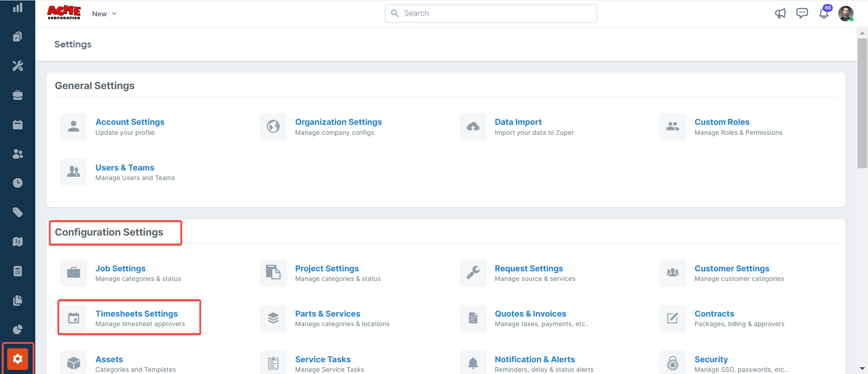The height and width of the screenshot is (374, 868).
Task: Click the wrench and screwdriver sidebar icon
Action: point(18,66)
